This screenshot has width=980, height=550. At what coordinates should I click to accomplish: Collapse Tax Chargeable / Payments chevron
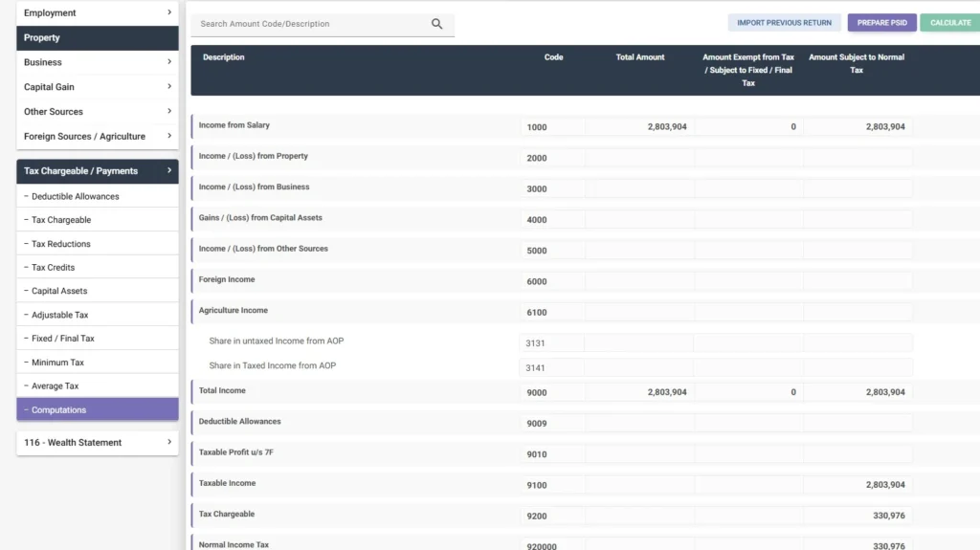point(169,170)
